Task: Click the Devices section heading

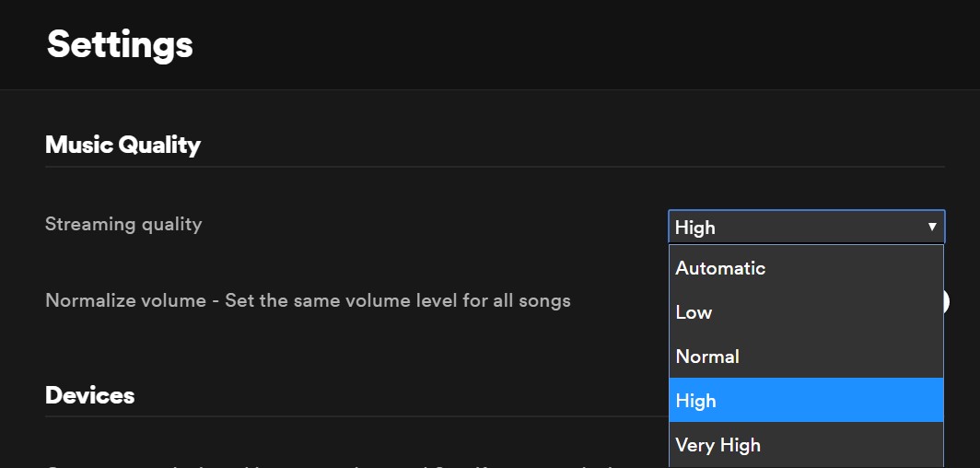Action: click(x=89, y=395)
